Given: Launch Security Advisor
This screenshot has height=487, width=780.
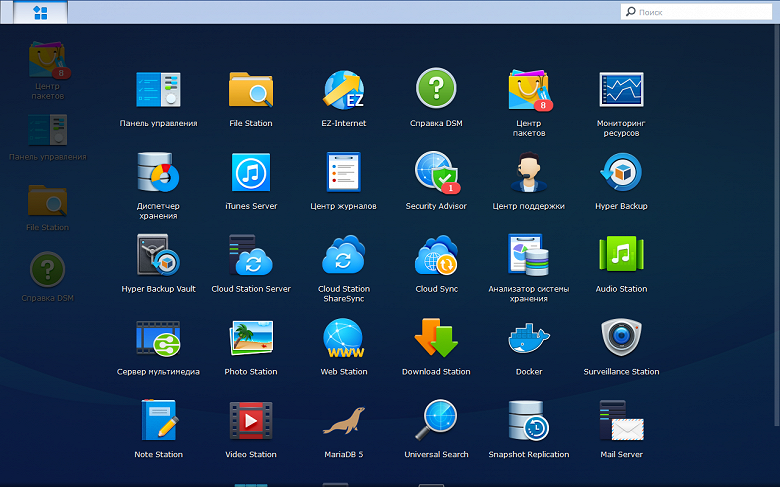Looking at the screenshot, I should click(x=436, y=173).
